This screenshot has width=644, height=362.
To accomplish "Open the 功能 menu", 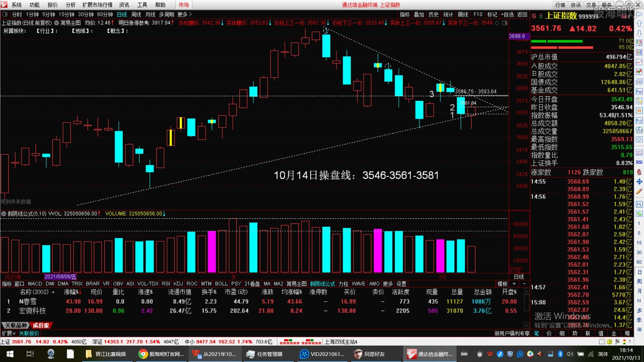I will (35, 5).
